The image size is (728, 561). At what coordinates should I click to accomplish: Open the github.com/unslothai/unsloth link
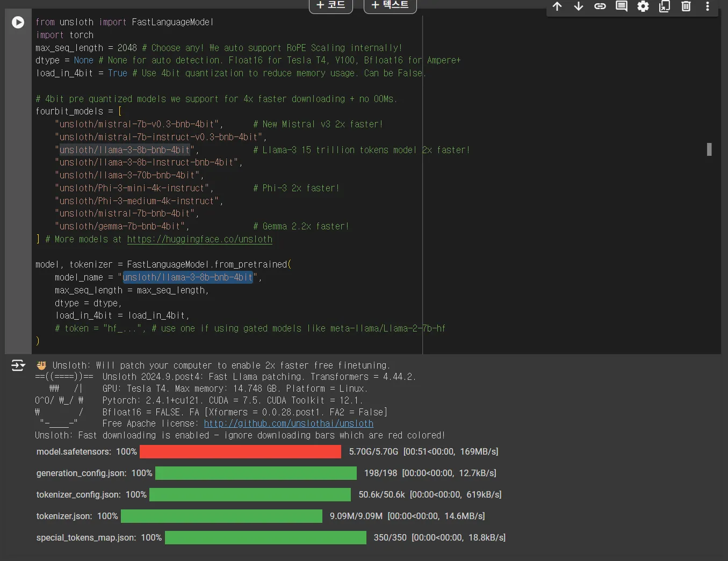coord(289,423)
